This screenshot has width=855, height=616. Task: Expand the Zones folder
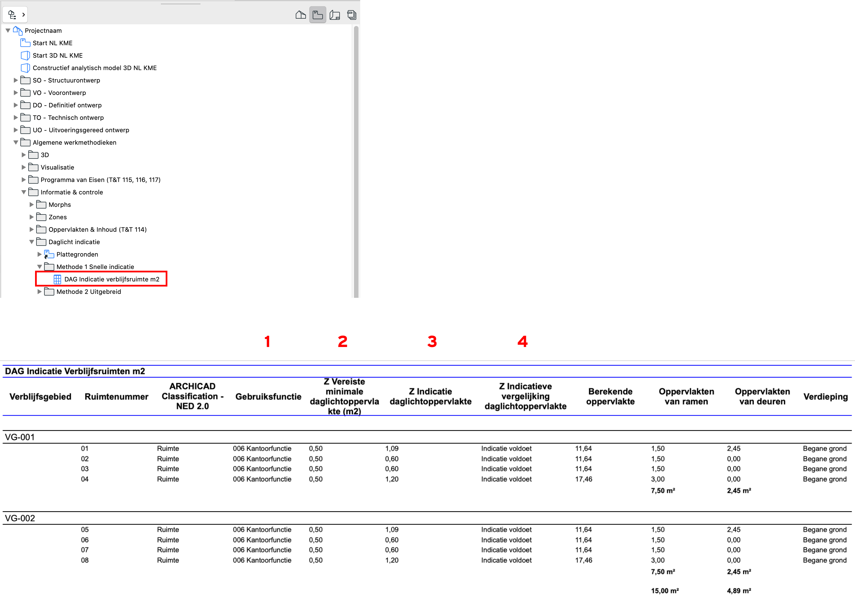point(31,217)
